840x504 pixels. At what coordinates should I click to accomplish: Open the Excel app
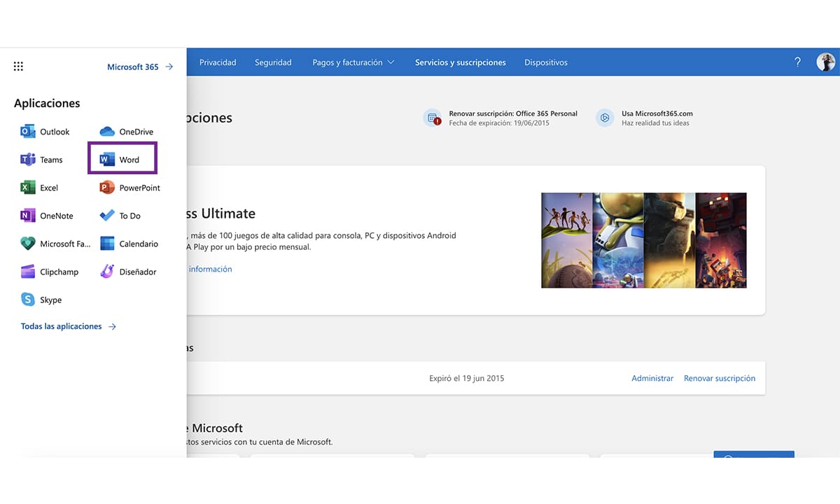click(40, 188)
